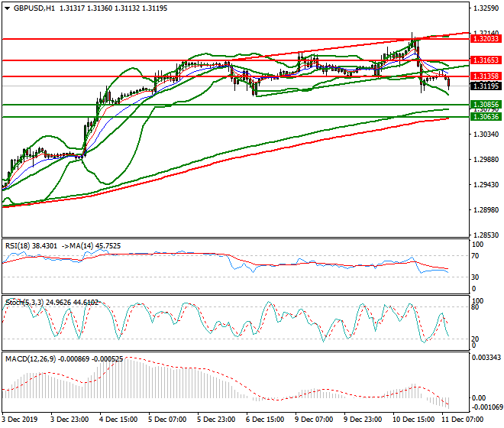Click the RSI 70 level label

pyautogui.click(x=476, y=256)
